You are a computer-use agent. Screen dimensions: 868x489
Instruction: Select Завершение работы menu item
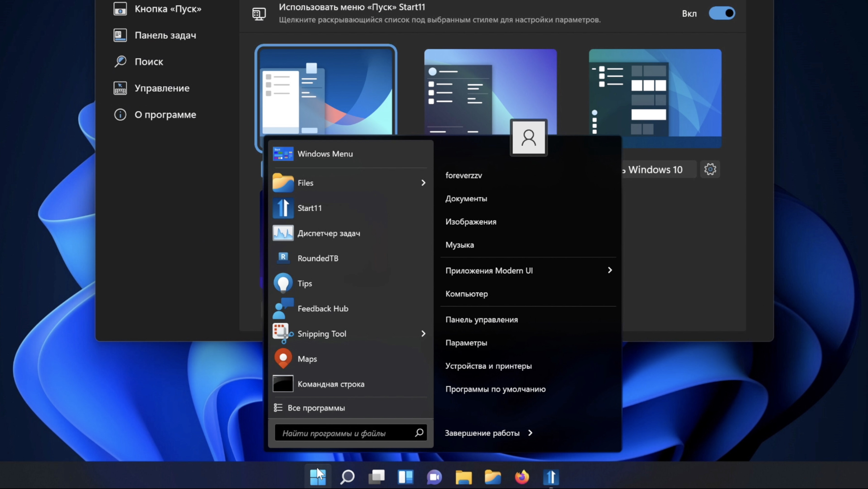pos(482,432)
